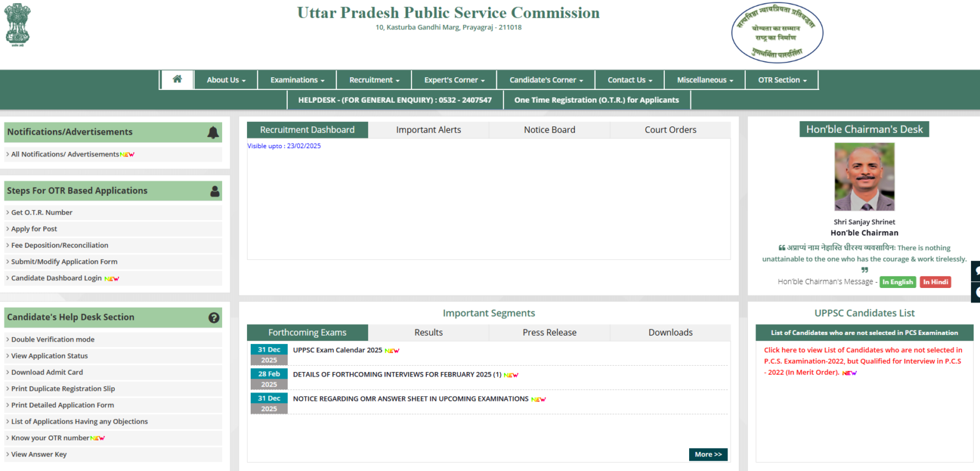
Task: Click the Uttar Pradesh Public Service Commission title
Action: click(x=449, y=13)
